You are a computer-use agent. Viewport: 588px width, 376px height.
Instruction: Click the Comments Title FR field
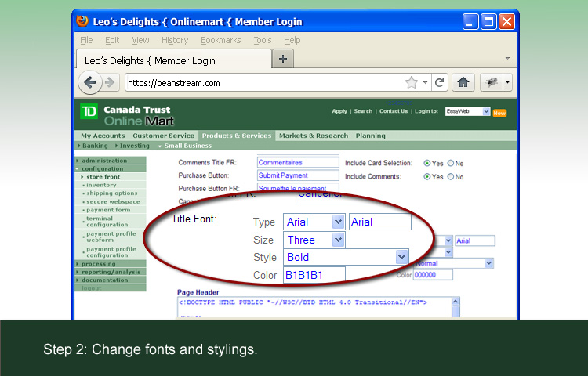[x=298, y=162]
